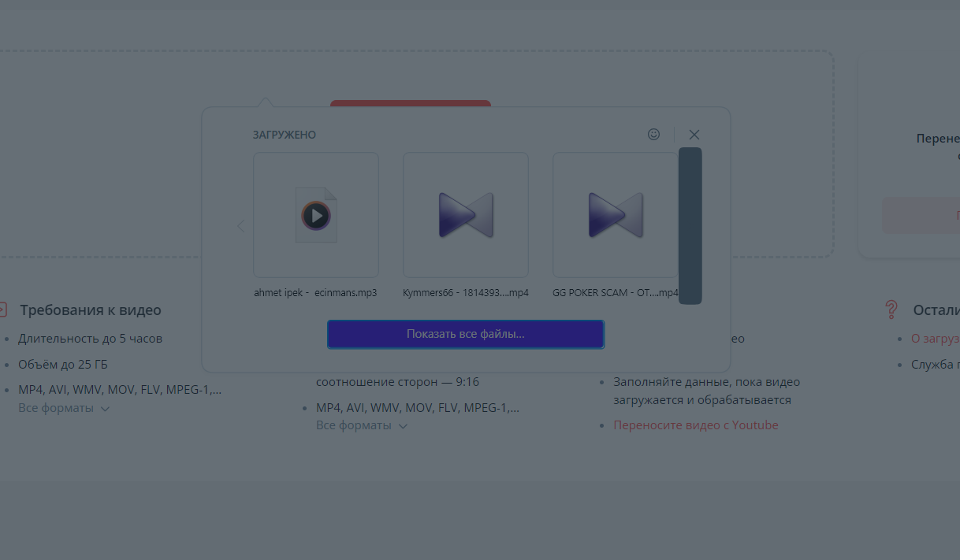Viewport: 960px width, 560px height.
Task: Click the smiley feedback icon in popup
Action: [653, 135]
